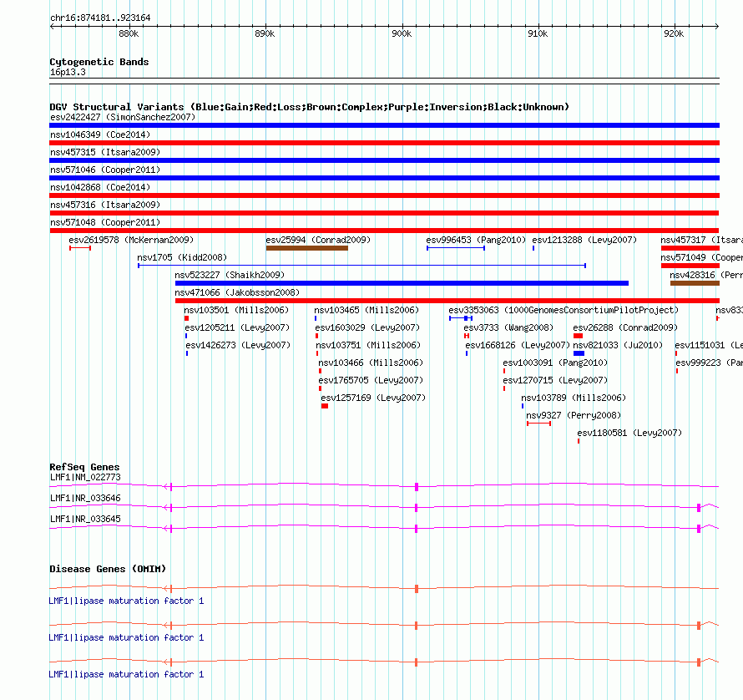743x700 pixels.
Task: Select the LMF1|NR_033646 transcript label
Action: point(85,498)
